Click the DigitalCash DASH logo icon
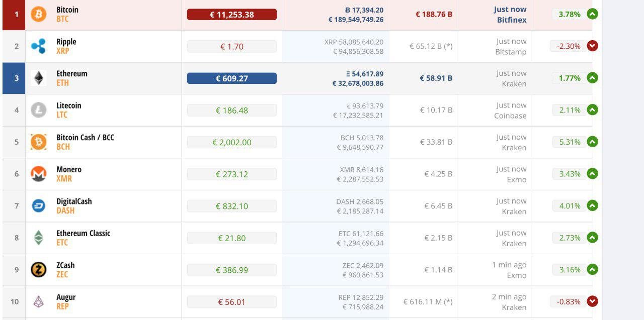The height and width of the screenshot is (320, 644). point(38,205)
